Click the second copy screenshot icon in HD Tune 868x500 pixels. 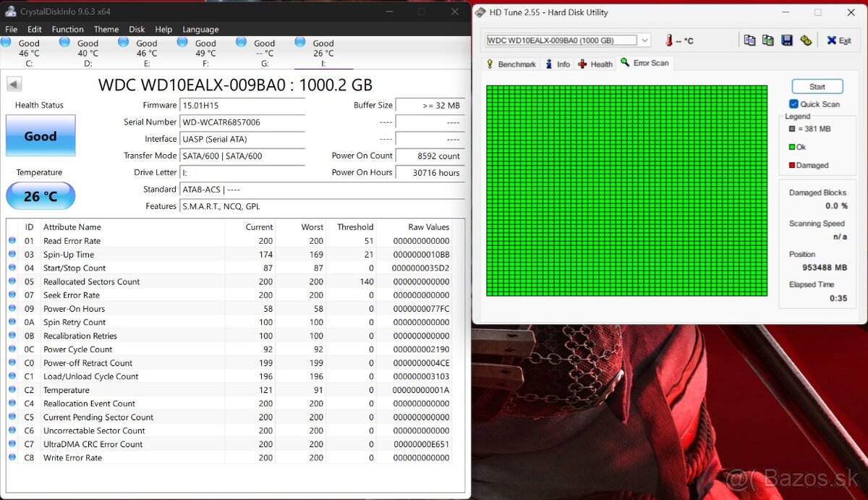point(767,41)
